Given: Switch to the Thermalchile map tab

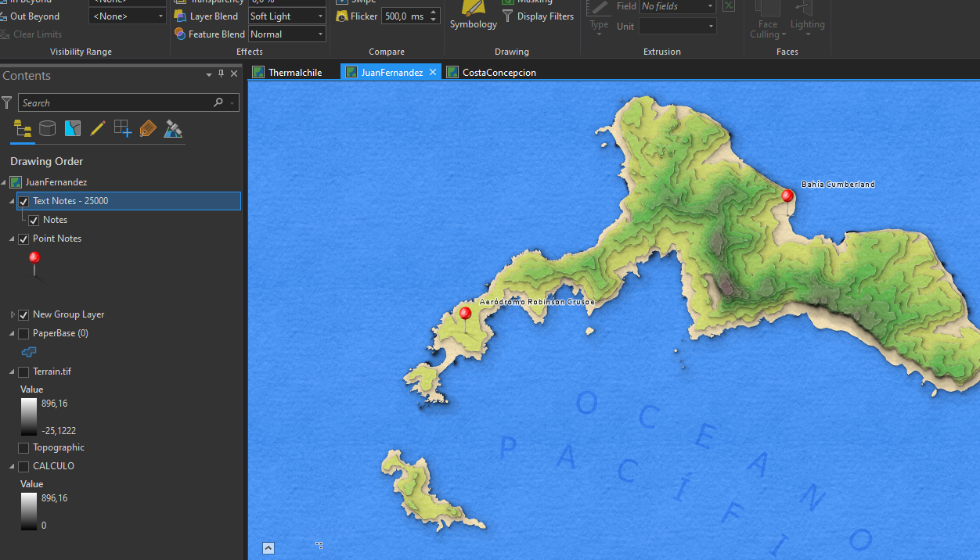Looking at the screenshot, I should pyautogui.click(x=294, y=71).
